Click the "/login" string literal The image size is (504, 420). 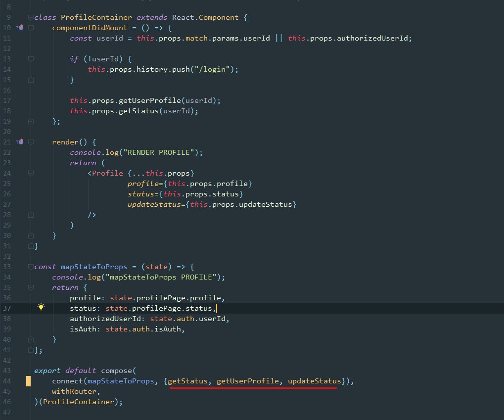(x=212, y=69)
